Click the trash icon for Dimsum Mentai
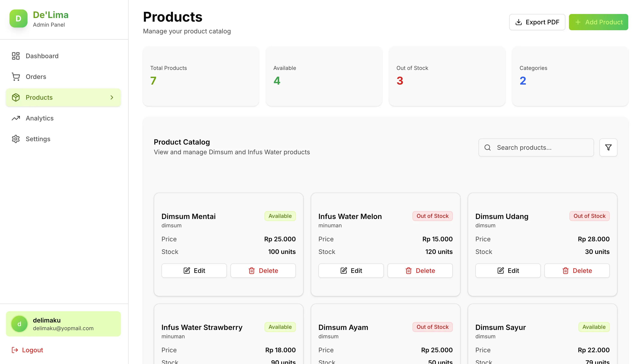Viewport: 640px width, 364px height. [252, 270]
